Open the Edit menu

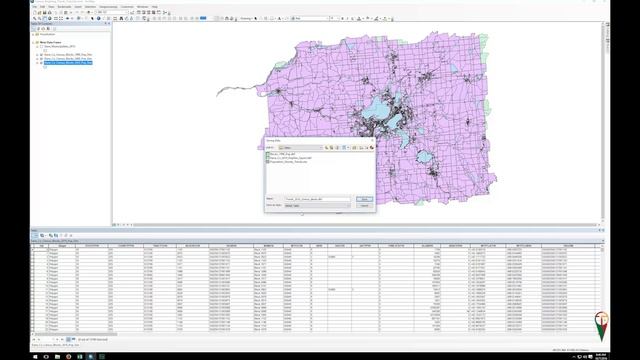point(42,7)
